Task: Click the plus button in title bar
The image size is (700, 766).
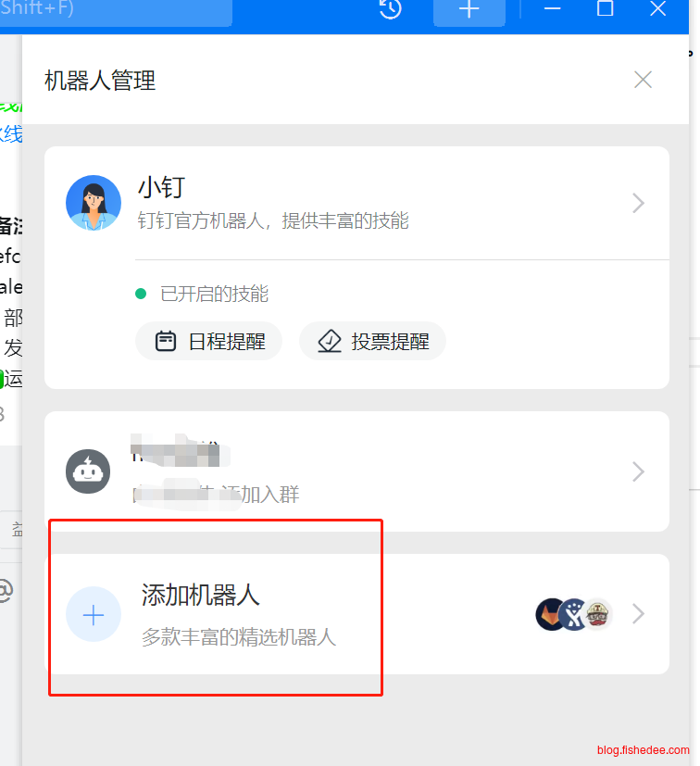Action: pos(469,11)
